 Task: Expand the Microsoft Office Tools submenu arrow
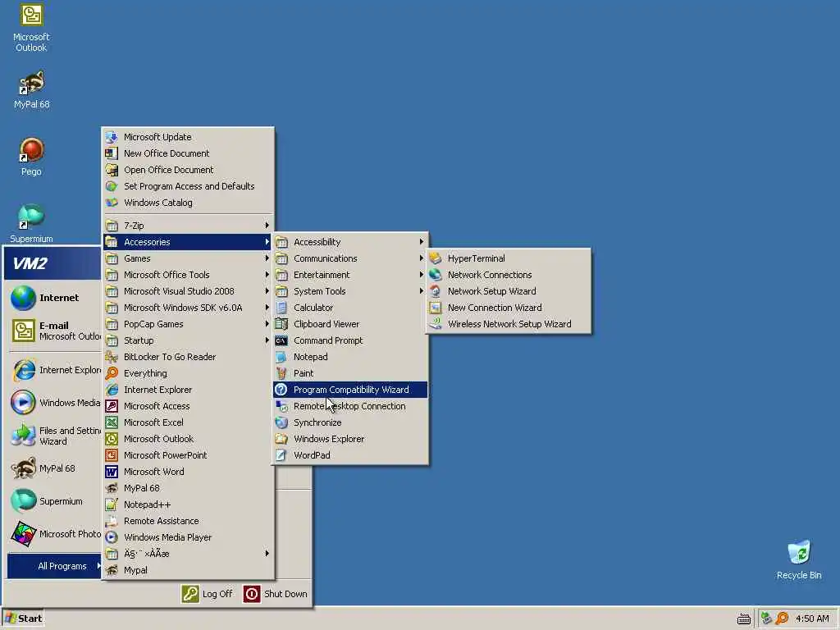pyautogui.click(x=267, y=275)
